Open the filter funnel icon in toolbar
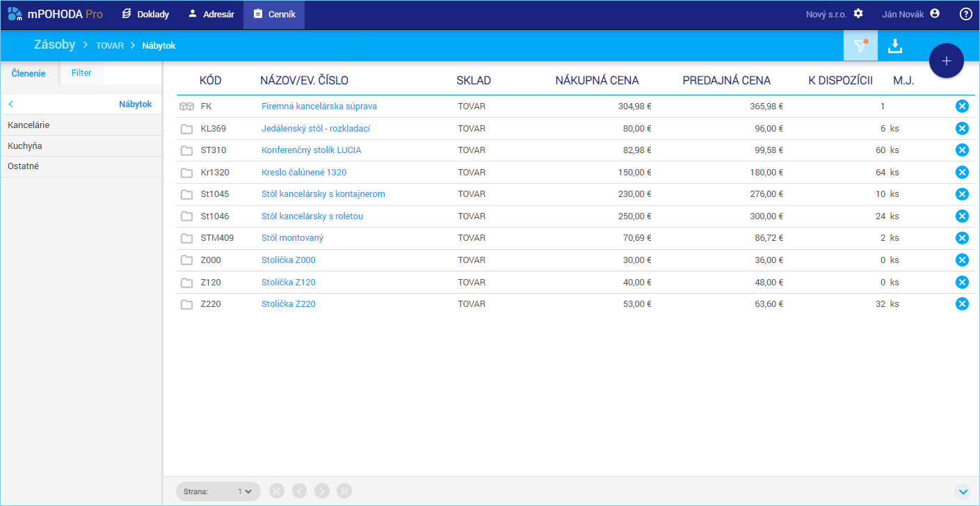 pyautogui.click(x=860, y=46)
